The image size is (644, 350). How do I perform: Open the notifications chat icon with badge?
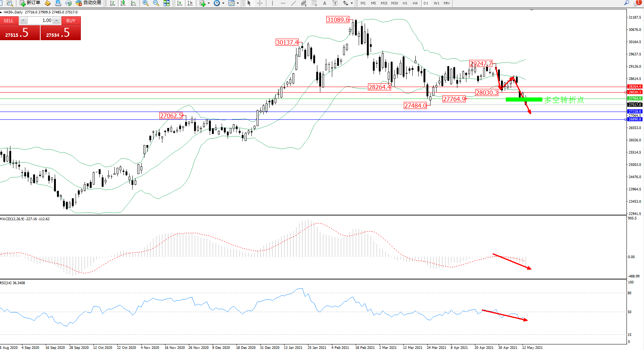coord(637,3)
